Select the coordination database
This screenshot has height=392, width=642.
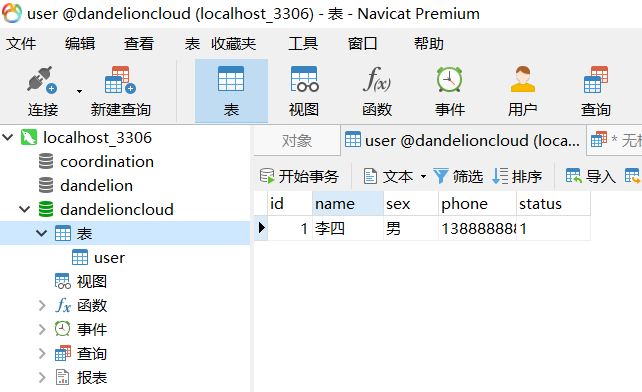(x=107, y=162)
